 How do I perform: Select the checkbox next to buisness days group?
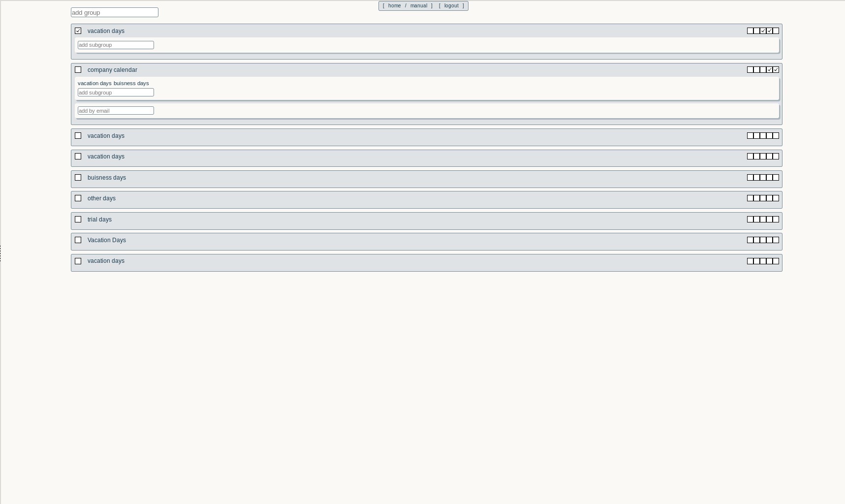click(78, 178)
